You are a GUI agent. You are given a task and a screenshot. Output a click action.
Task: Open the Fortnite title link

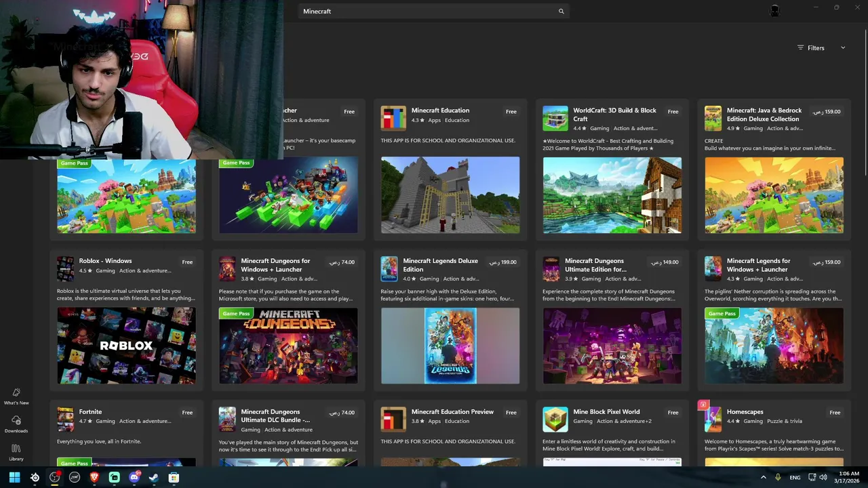pos(90,411)
